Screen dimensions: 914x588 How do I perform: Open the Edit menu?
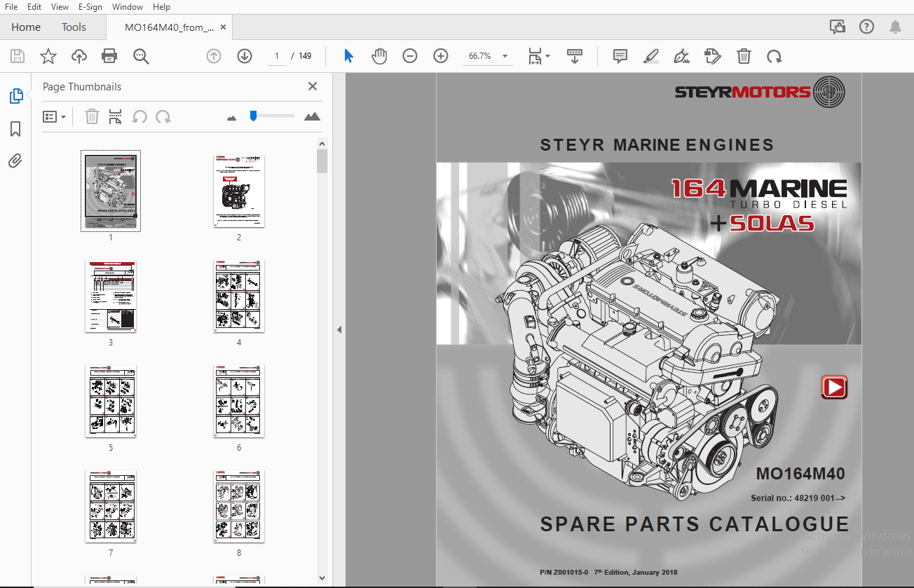pos(34,6)
